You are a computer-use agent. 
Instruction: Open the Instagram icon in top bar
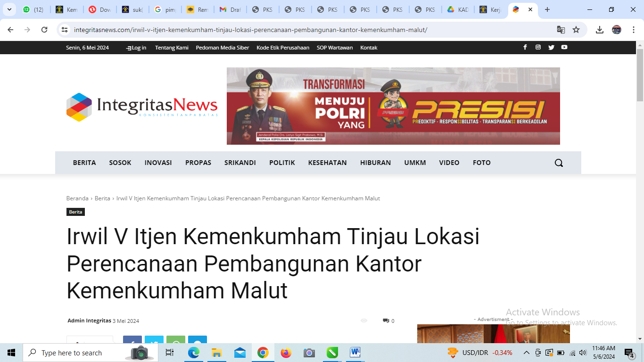538,47
